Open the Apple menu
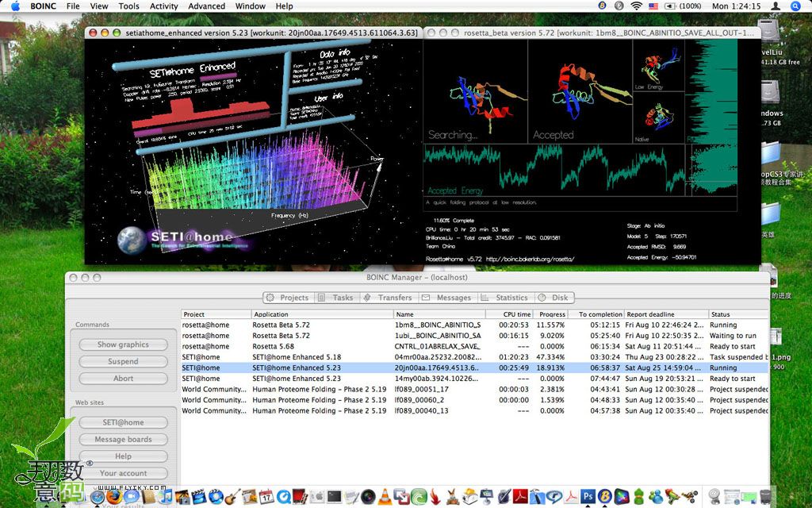Image resolution: width=812 pixels, height=508 pixels. pos(15,6)
